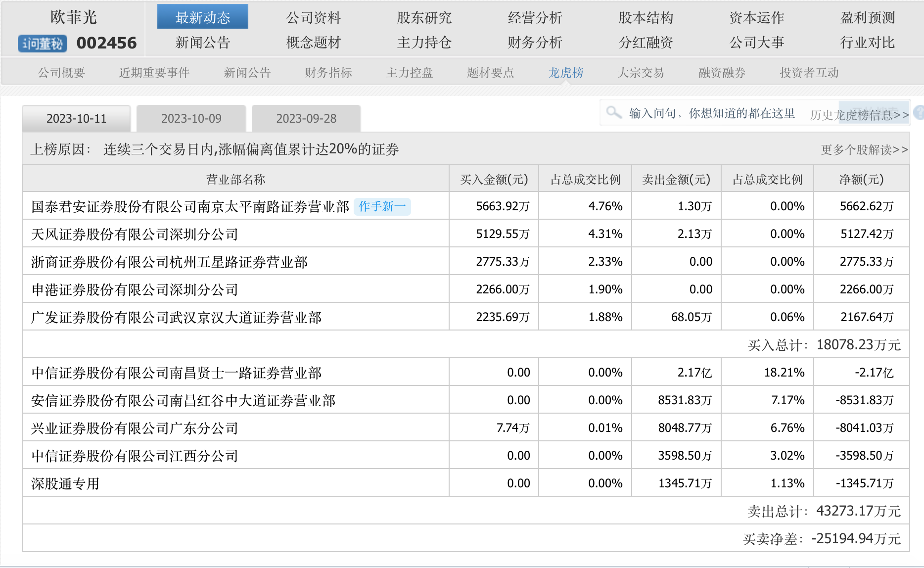Open 大宗交易 sub-navigation item
924x568 pixels.
(x=641, y=73)
